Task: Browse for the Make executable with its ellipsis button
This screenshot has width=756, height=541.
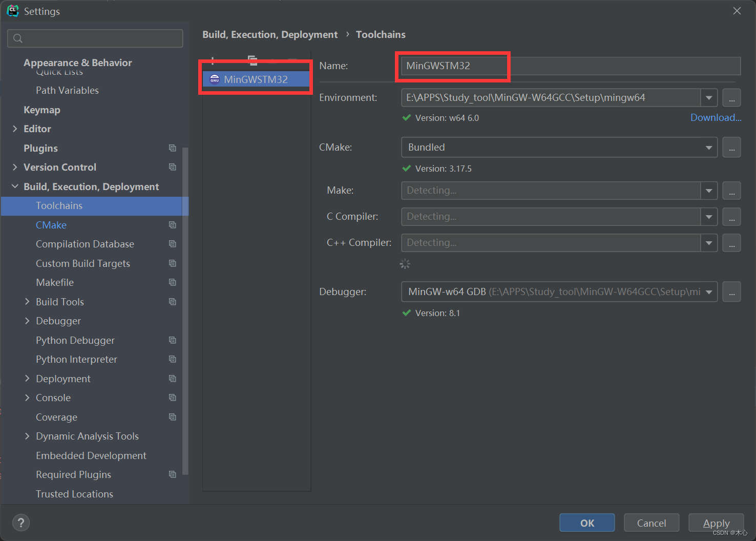Action: (731, 191)
